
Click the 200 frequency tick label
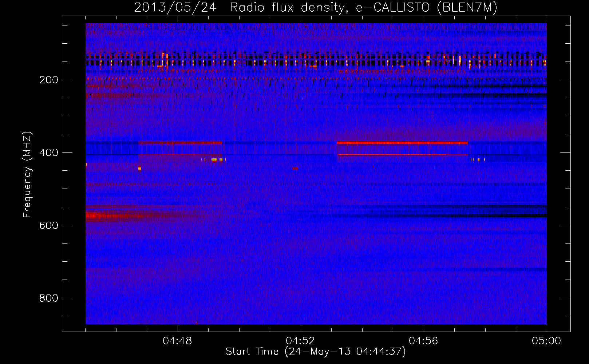tap(48, 80)
